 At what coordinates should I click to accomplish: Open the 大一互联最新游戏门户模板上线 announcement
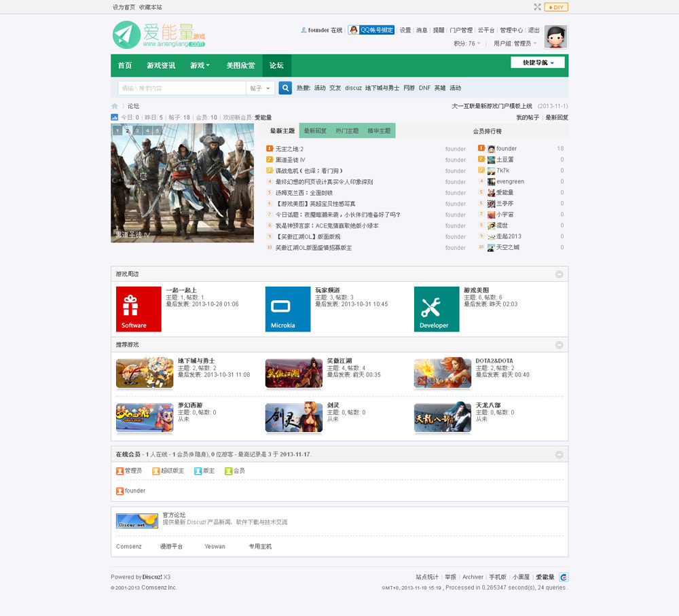click(x=492, y=106)
